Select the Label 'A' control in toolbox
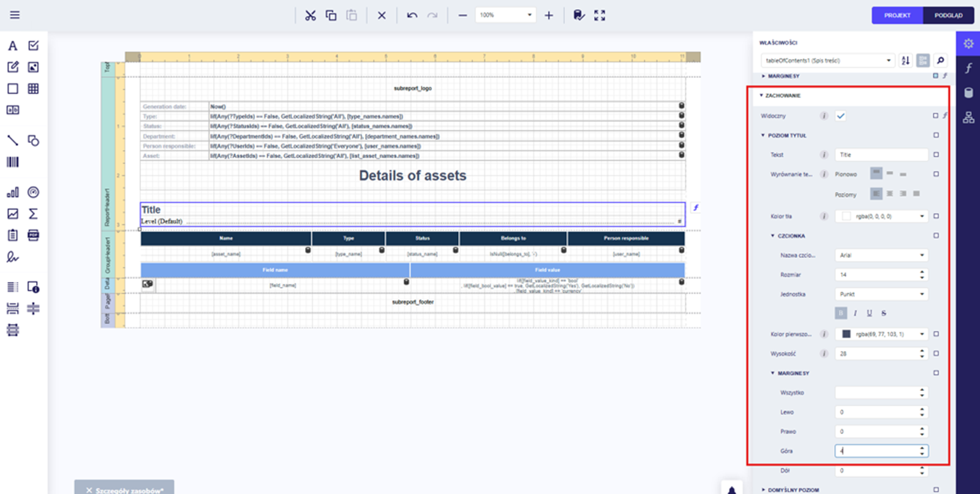This screenshot has width=980, height=494. click(13, 46)
